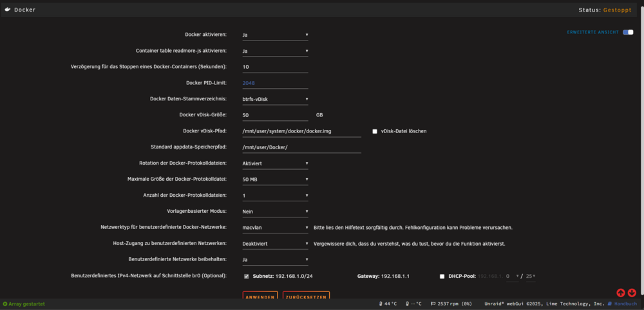Open Vorlagenbasierter Modus dropdown
The width and height of the screenshot is (644, 310).
pyautogui.click(x=275, y=211)
